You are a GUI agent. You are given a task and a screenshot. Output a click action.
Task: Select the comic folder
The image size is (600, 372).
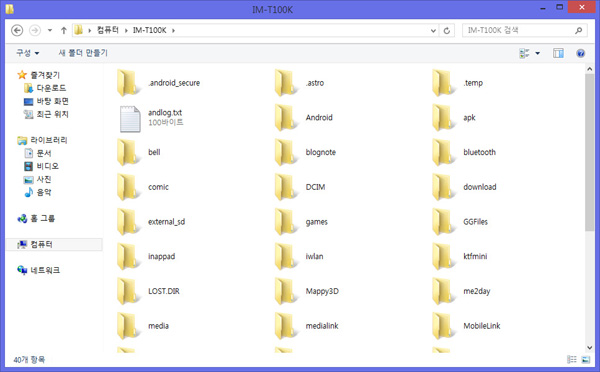[143, 187]
